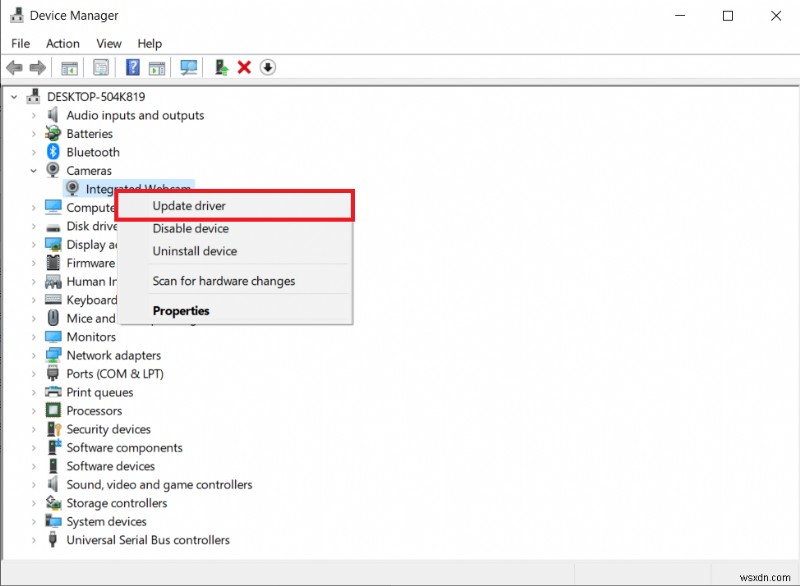This screenshot has width=800, height=586.
Task: Click the Show/Hide console tree toolbar icon
Action: tap(68, 67)
